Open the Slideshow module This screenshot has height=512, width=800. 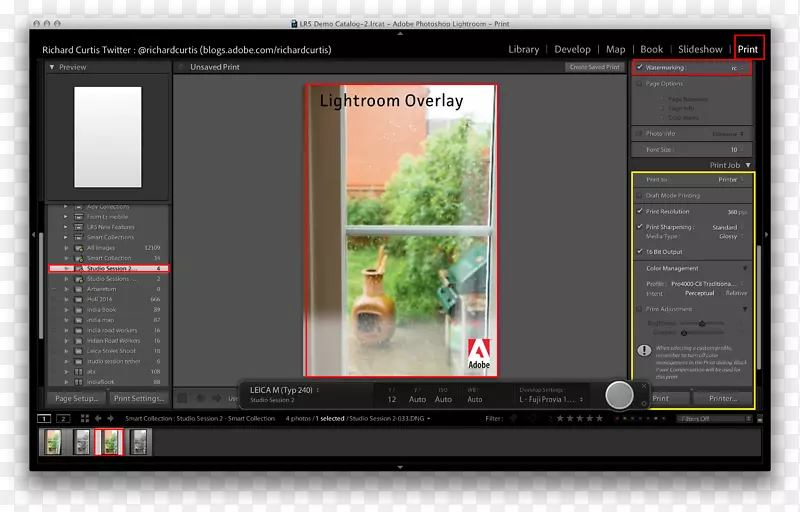700,49
